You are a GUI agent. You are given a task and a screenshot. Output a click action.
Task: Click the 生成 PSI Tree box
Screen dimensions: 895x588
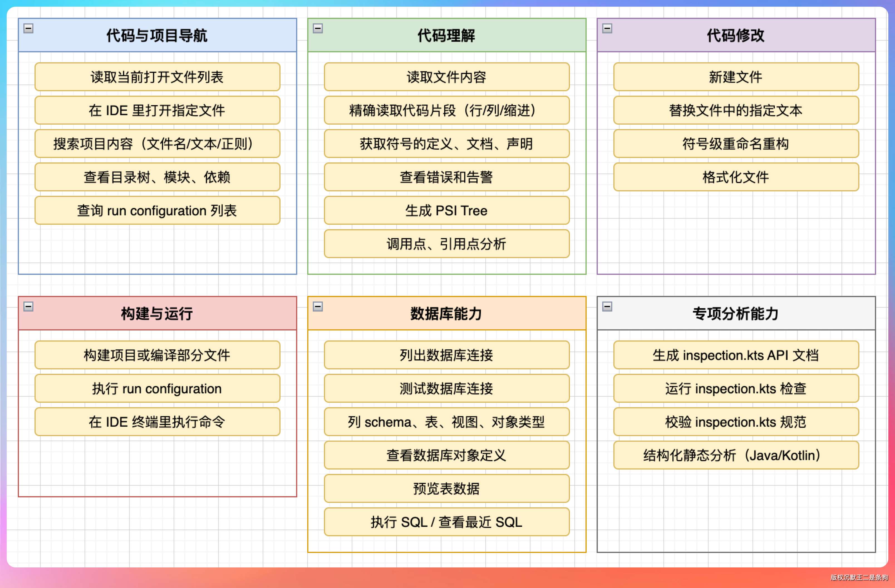(446, 211)
